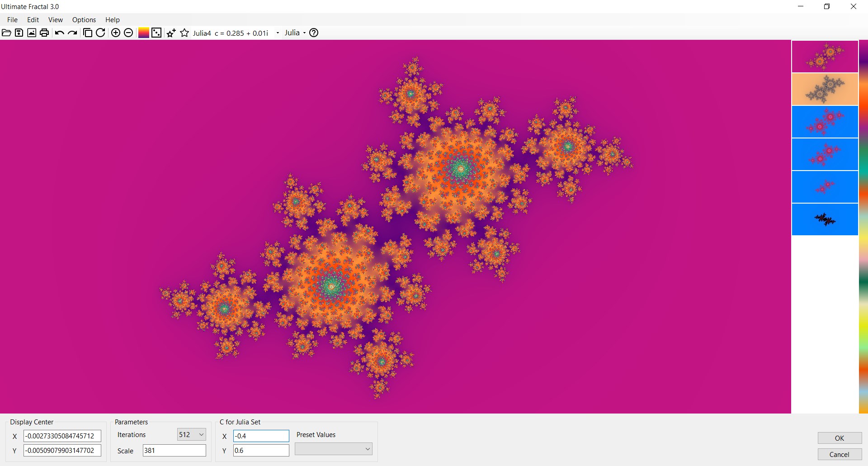Select the black fractal thumbnail on blue
Image resolution: width=868 pixels, height=466 pixels.
coord(825,219)
